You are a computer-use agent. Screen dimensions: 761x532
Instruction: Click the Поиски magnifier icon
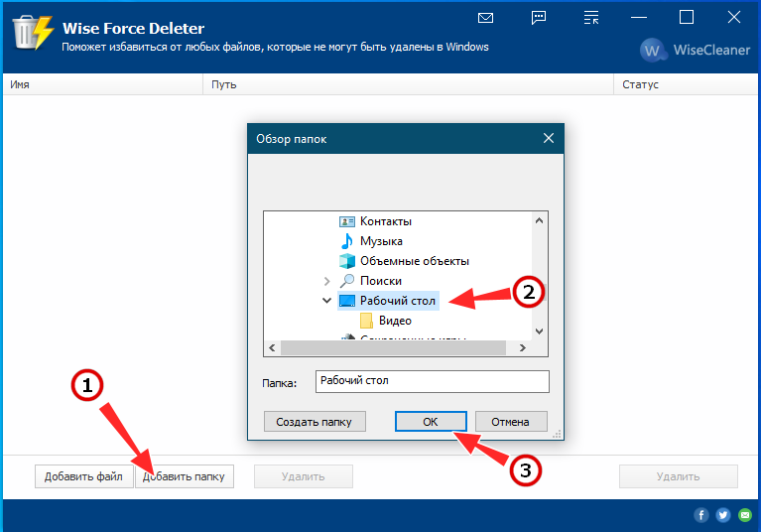click(x=346, y=281)
